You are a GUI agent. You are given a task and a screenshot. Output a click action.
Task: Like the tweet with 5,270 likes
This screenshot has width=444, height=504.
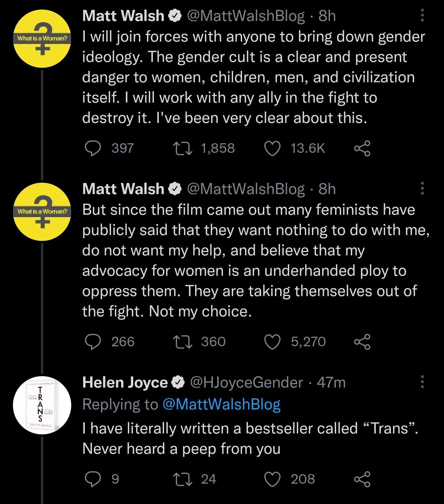(x=273, y=342)
